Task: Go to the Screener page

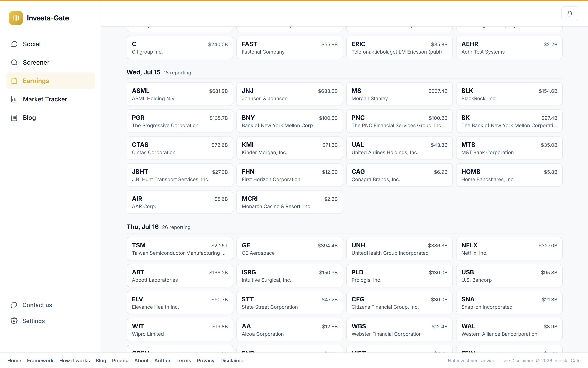Action: pos(50,63)
